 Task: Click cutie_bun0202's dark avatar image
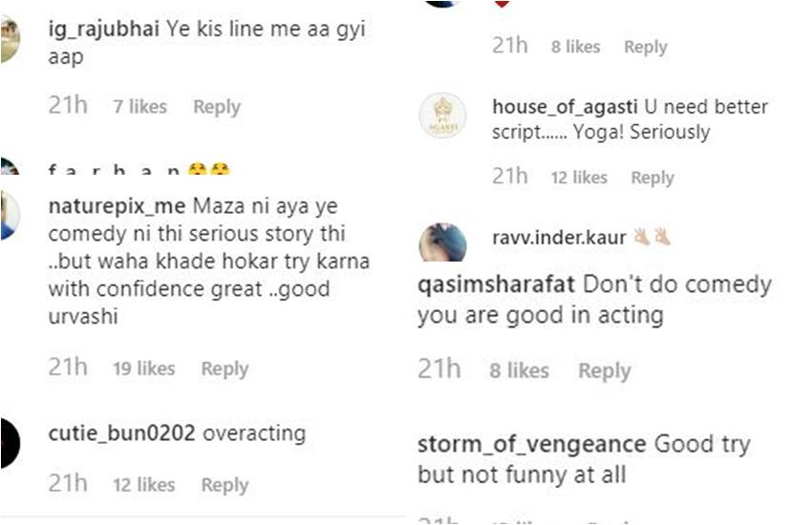pyautogui.click(x=8, y=443)
